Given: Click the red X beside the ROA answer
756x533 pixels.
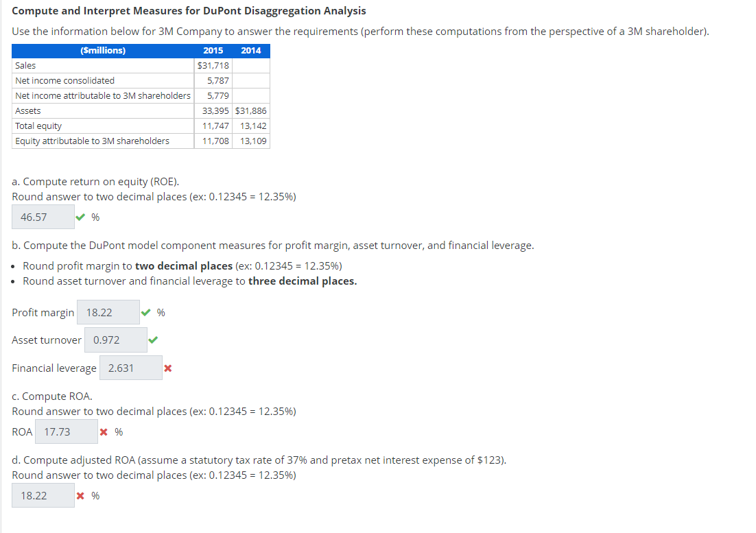Looking at the screenshot, I should [x=105, y=431].
